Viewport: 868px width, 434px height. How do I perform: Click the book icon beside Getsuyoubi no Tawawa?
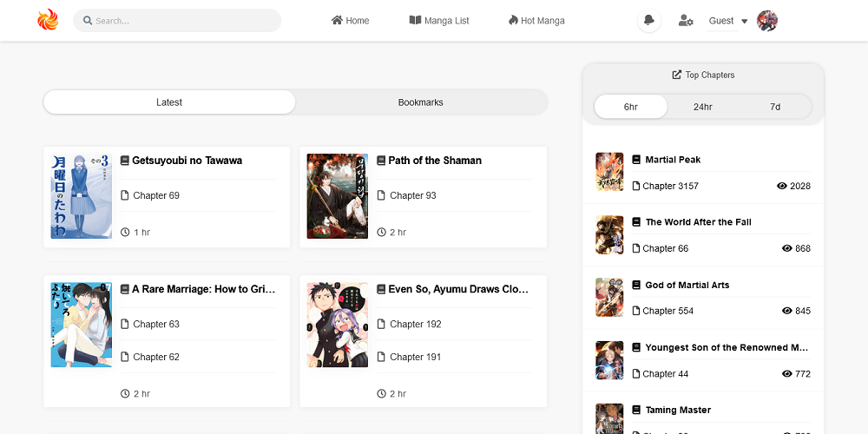tap(124, 161)
